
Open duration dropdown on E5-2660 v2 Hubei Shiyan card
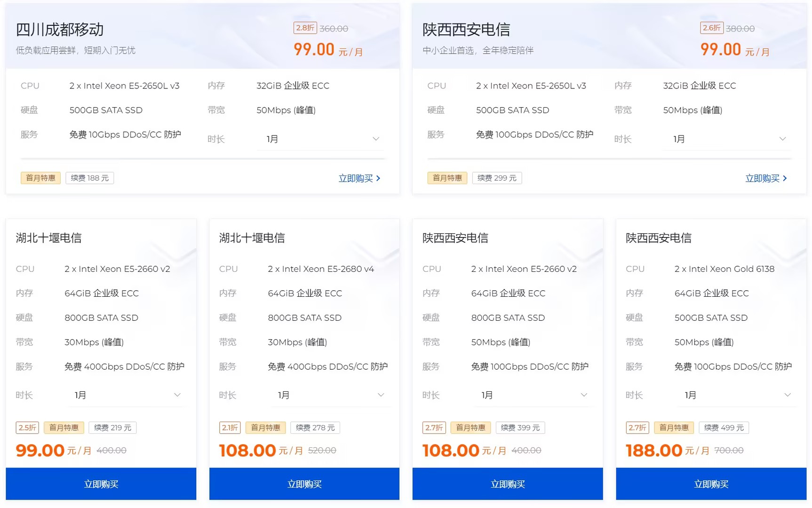[x=127, y=395]
